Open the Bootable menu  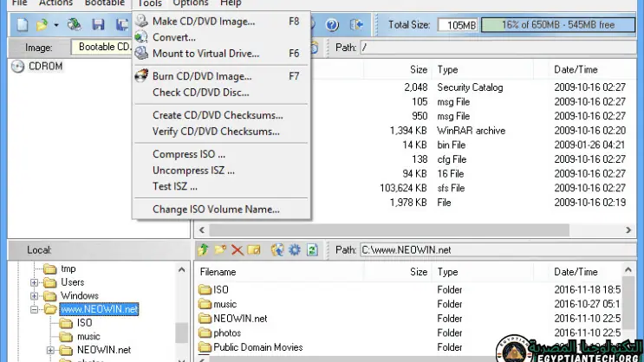(x=104, y=3)
